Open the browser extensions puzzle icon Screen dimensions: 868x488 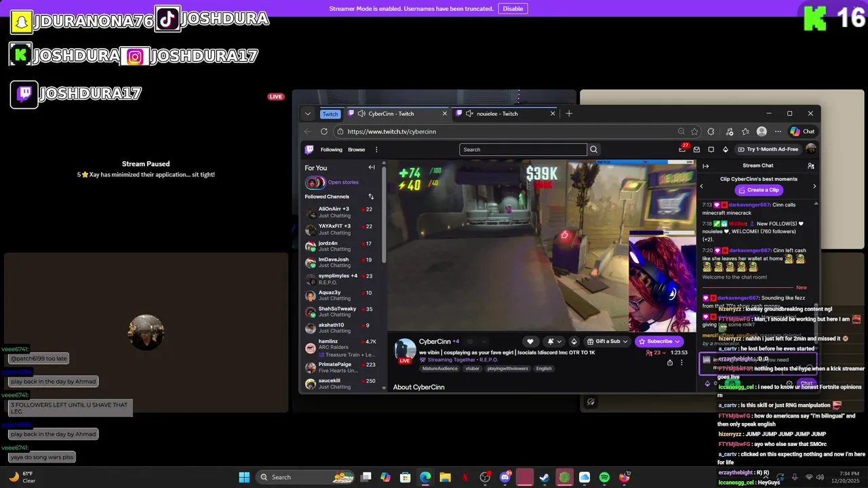tap(711, 131)
